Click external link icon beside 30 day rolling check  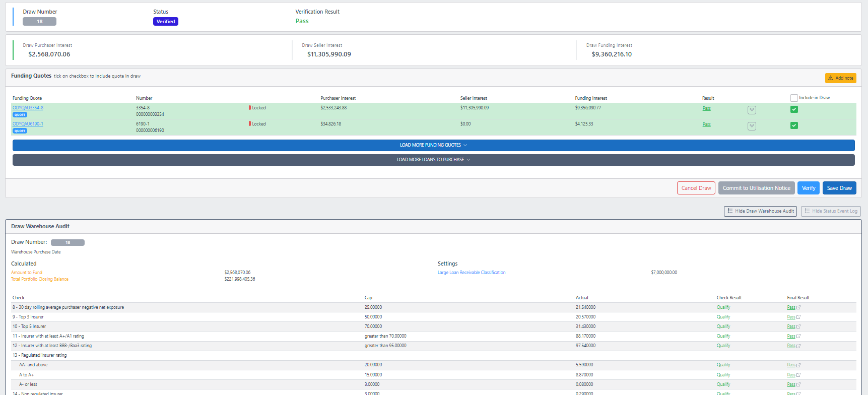(x=798, y=308)
